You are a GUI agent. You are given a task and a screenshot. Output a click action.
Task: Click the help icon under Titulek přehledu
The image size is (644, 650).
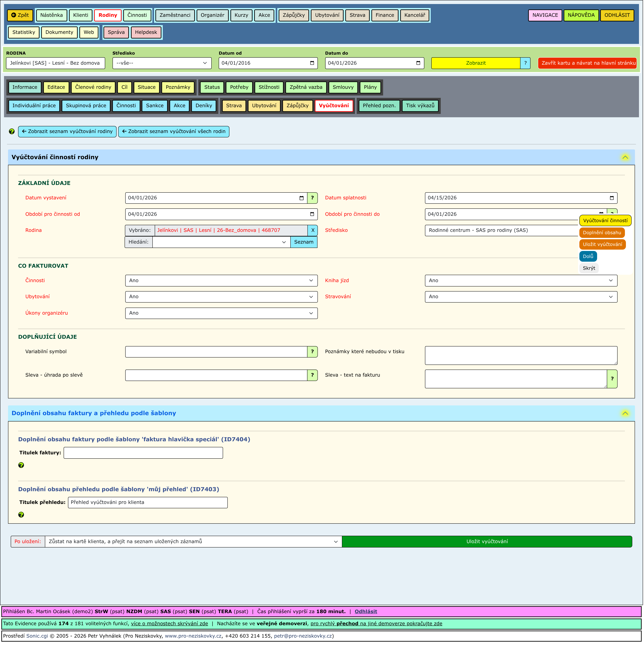click(21, 515)
